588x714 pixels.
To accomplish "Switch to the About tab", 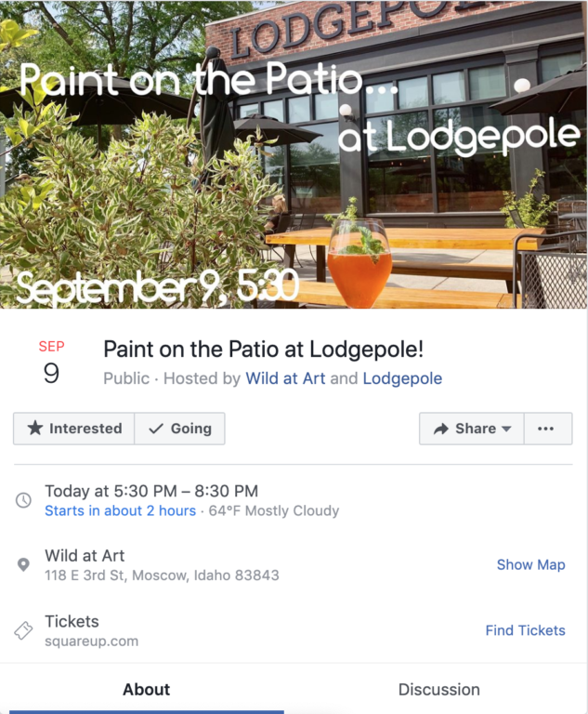I will click(x=147, y=690).
